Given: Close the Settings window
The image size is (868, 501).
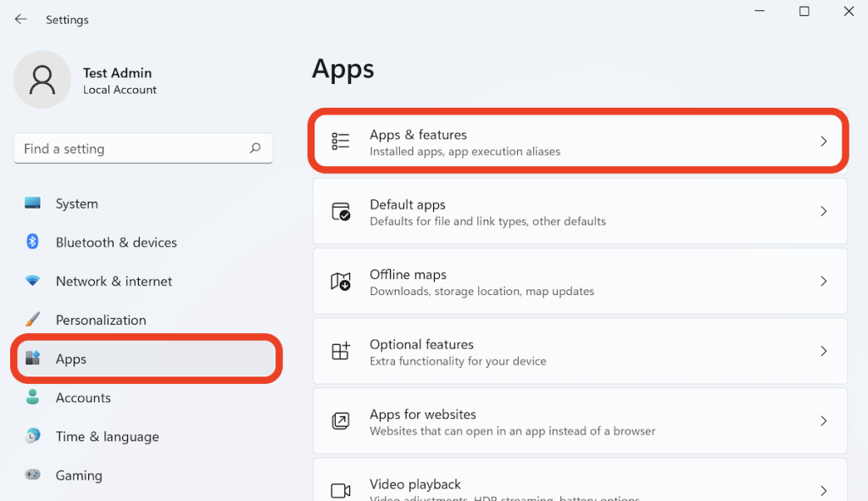Looking at the screenshot, I should [x=849, y=11].
